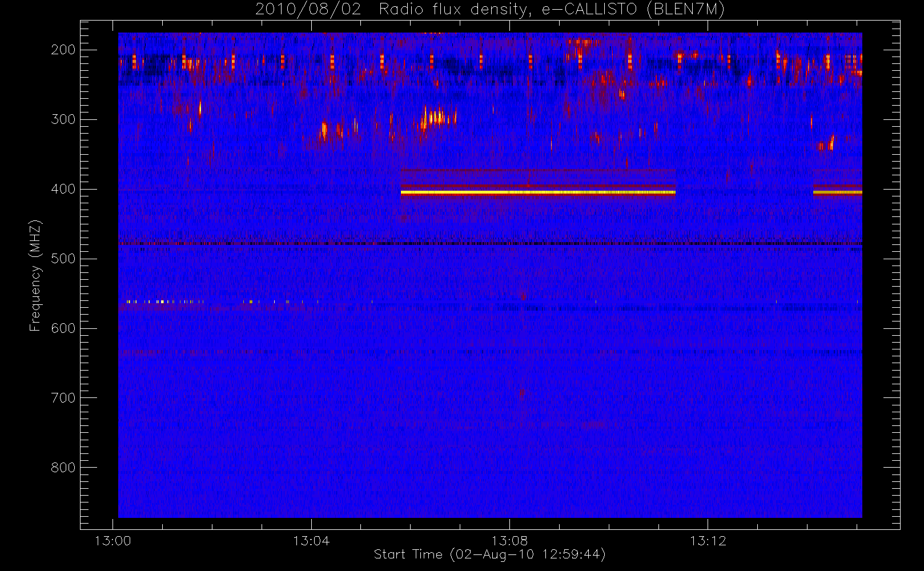Click the 300 frequency tick label
Screen dimensions: 924x571
(x=63, y=119)
